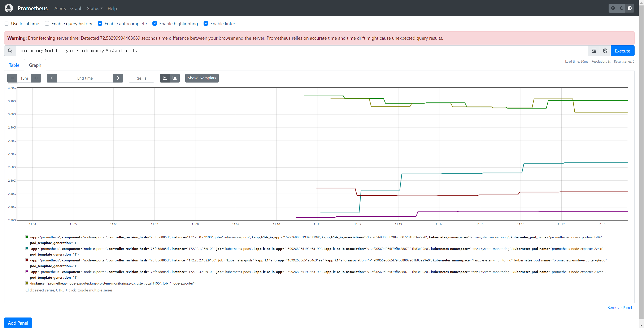Disable the Enable linter checkbox

pyautogui.click(x=206, y=24)
